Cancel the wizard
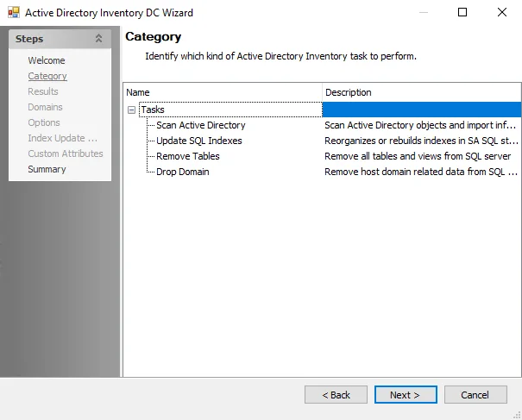Image resolution: width=522 pixels, height=420 pixels. [475, 395]
